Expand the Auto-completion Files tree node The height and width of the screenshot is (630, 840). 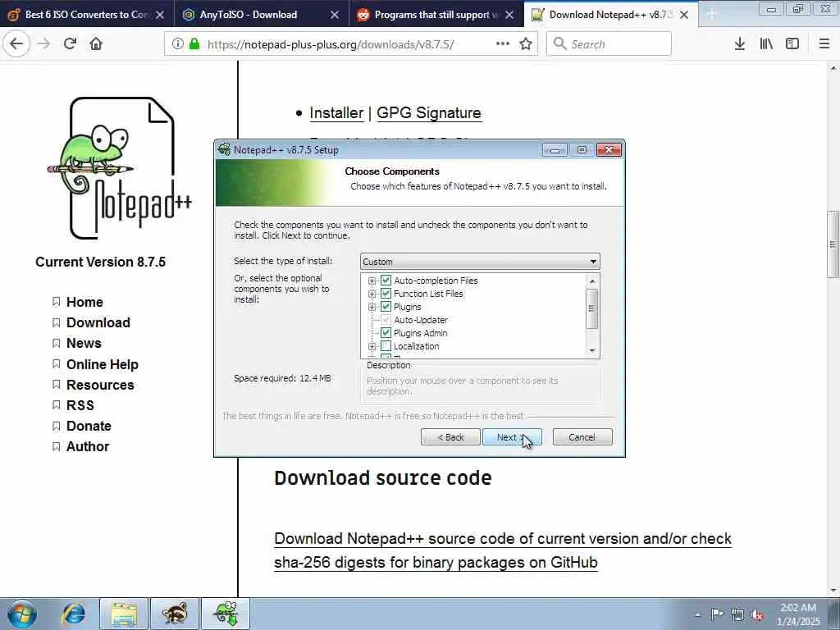pyautogui.click(x=372, y=281)
